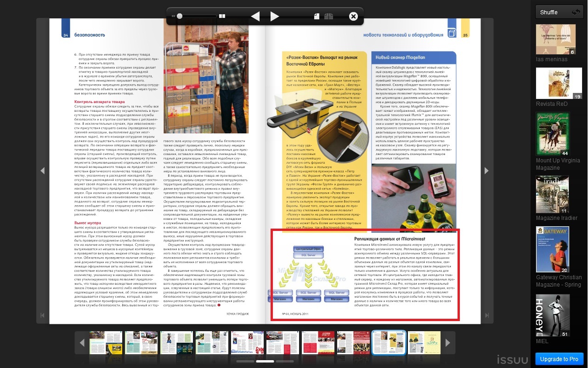Open the Magazine Iradier cover thumbnail
This screenshot has width=588, height=368.
click(x=553, y=194)
